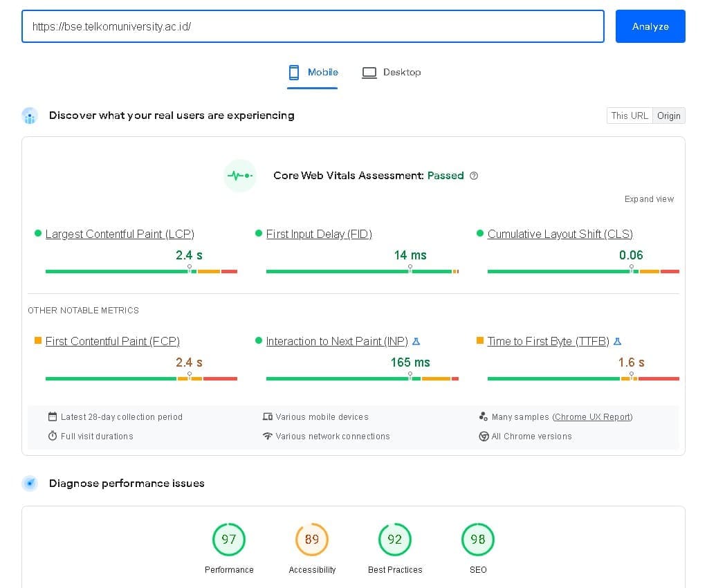Viewport: 707px width, 588px height.
Task: Click the CLS value 0.06
Action: 631,255
